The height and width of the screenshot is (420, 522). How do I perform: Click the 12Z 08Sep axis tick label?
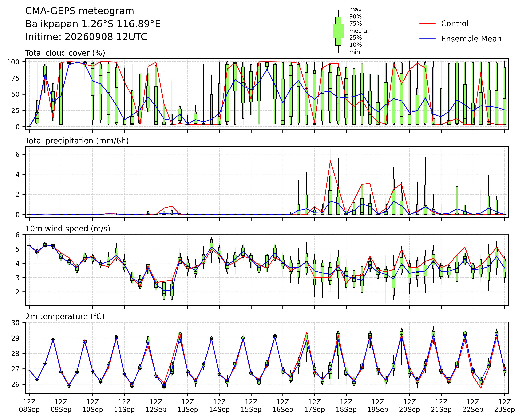coord(29,406)
